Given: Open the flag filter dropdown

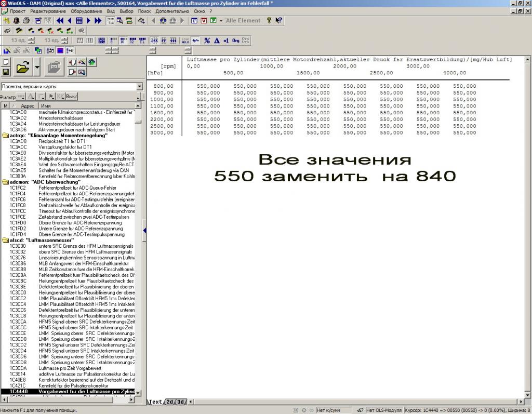Looking at the screenshot, I should click(x=50, y=97).
